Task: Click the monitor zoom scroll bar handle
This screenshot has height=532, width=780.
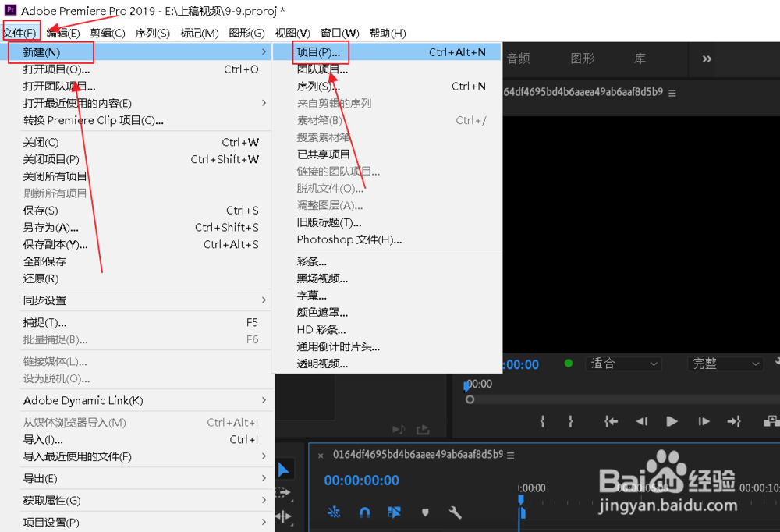Action: click(470, 399)
